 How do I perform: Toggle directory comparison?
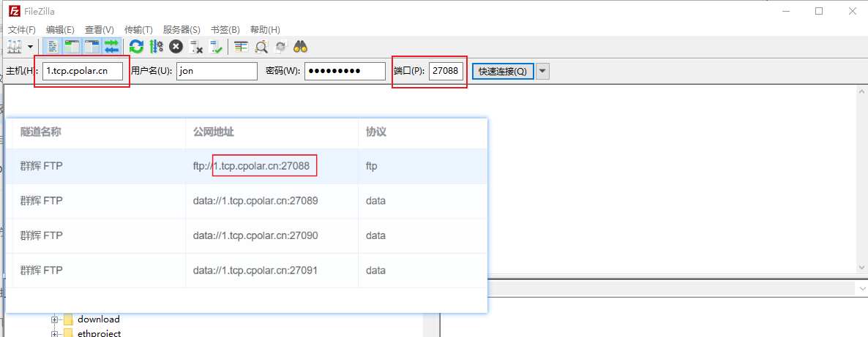click(x=261, y=47)
